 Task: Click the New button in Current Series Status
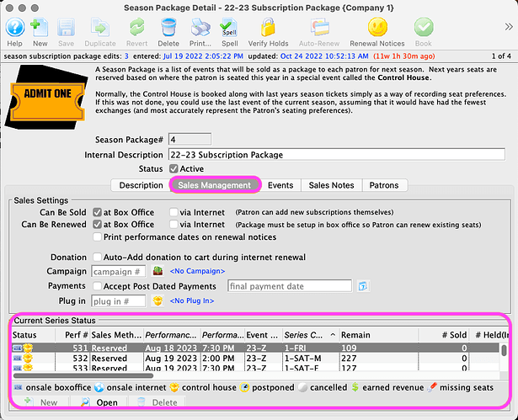(40, 402)
